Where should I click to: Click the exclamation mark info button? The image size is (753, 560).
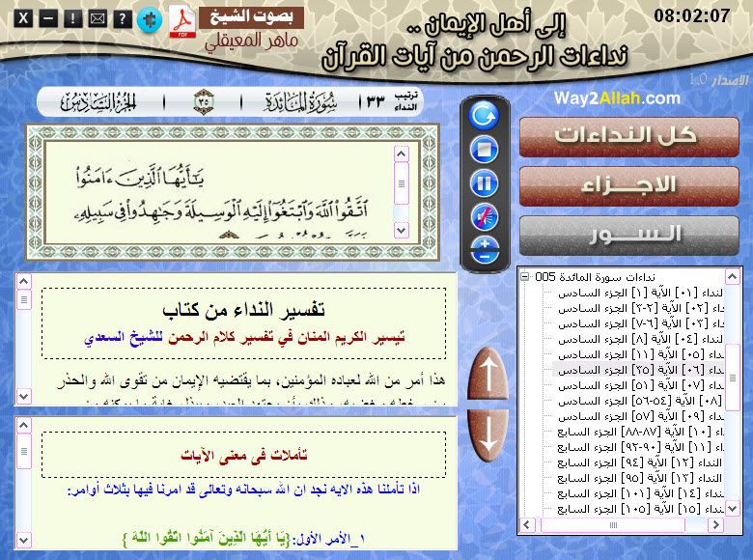click(x=73, y=19)
